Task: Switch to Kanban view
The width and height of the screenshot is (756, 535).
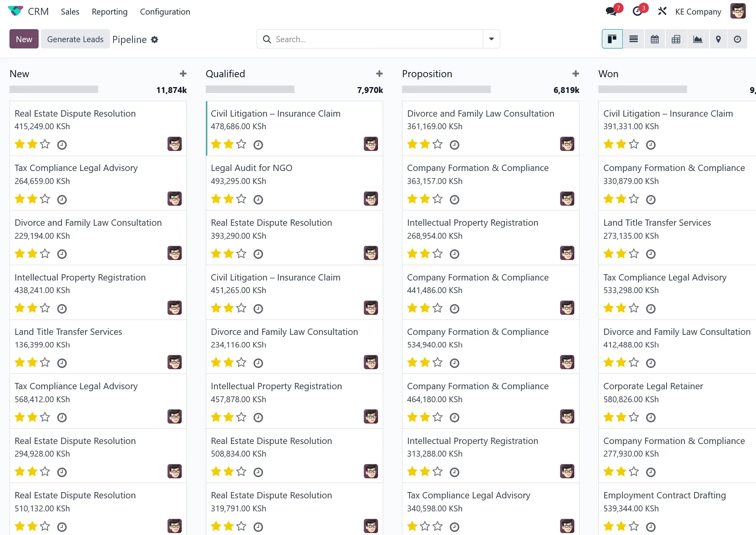Action: (612, 39)
